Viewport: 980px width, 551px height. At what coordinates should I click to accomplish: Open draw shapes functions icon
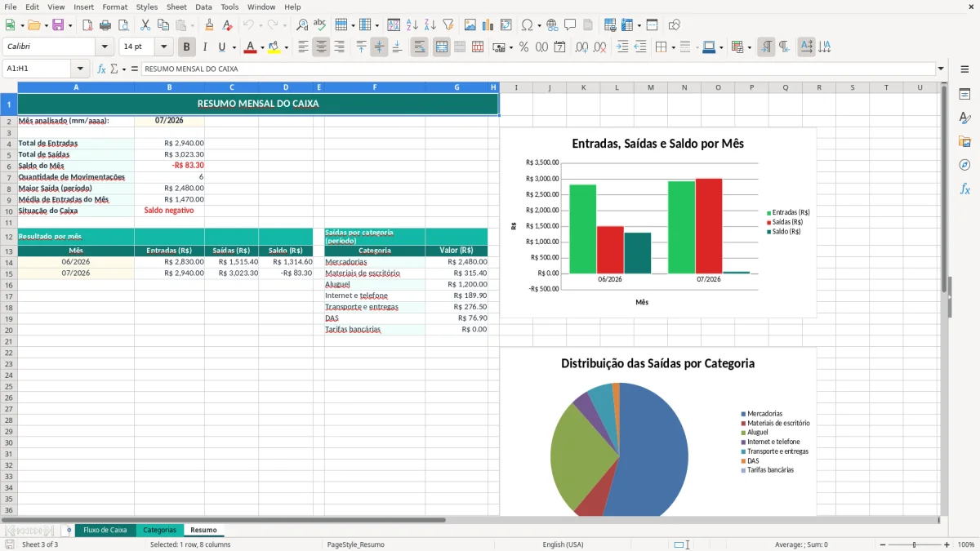[675, 25]
